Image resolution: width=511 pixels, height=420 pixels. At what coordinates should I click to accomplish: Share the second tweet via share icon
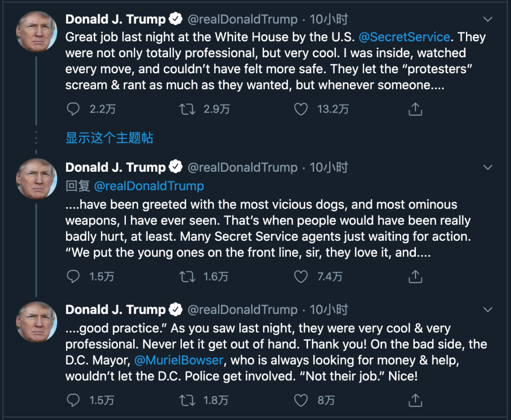tap(415, 276)
